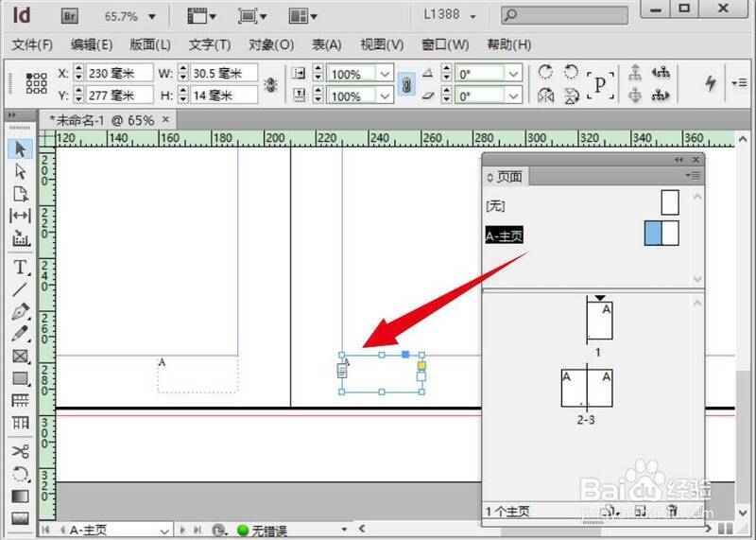The height and width of the screenshot is (540, 756).
Task: Open Adobe Bridge with the Br button
Action: pyautogui.click(x=70, y=16)
